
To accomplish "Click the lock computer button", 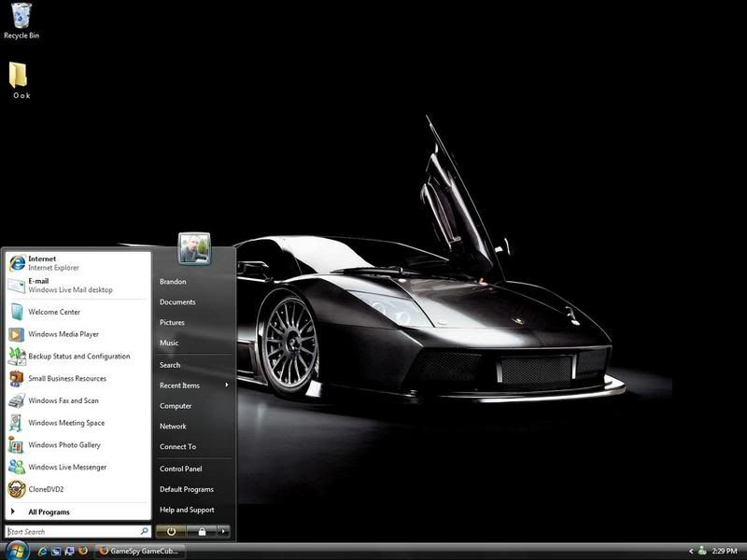I will coord(201,531).
